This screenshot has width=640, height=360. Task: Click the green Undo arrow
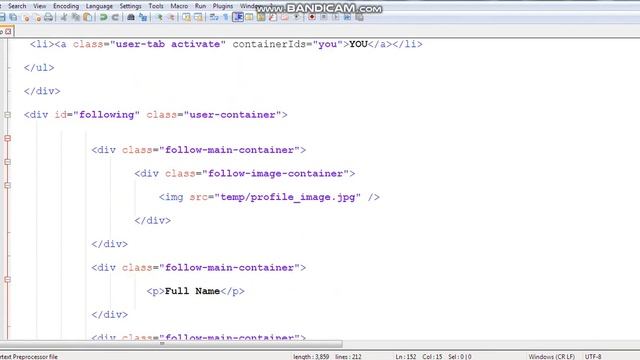(x=103, y=17)
